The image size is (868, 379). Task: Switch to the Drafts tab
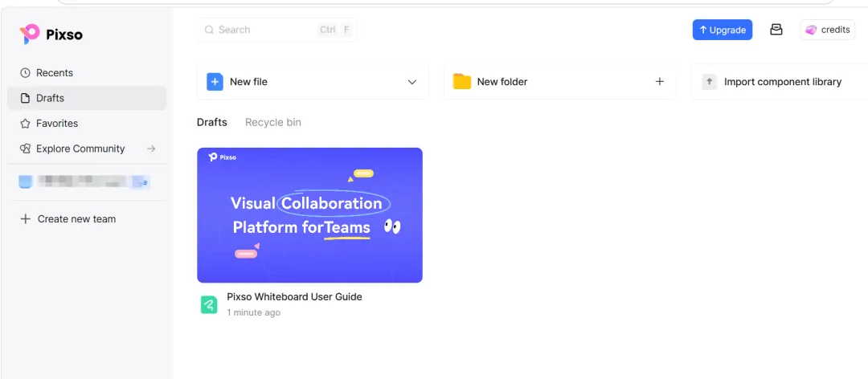point(212,122)
